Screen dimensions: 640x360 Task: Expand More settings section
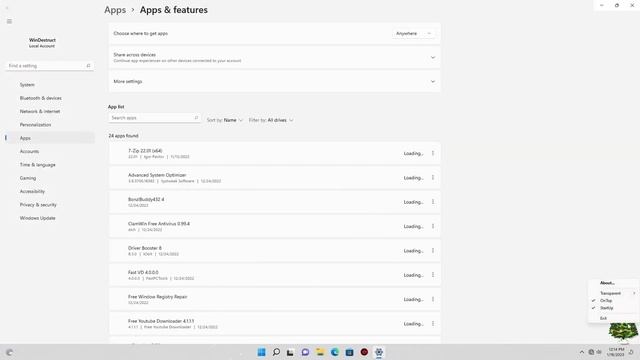(274, 82)
